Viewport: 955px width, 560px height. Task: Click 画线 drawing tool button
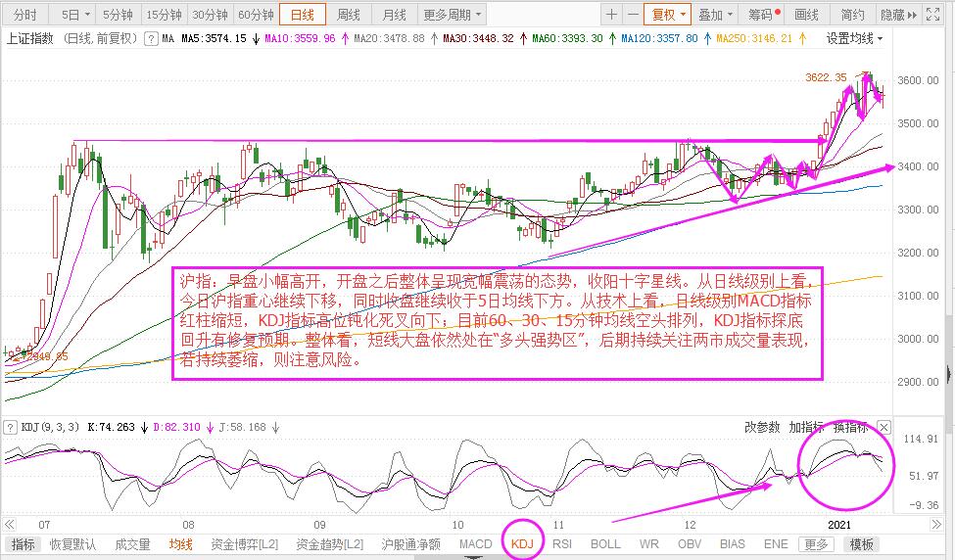(x=807, y=15)
